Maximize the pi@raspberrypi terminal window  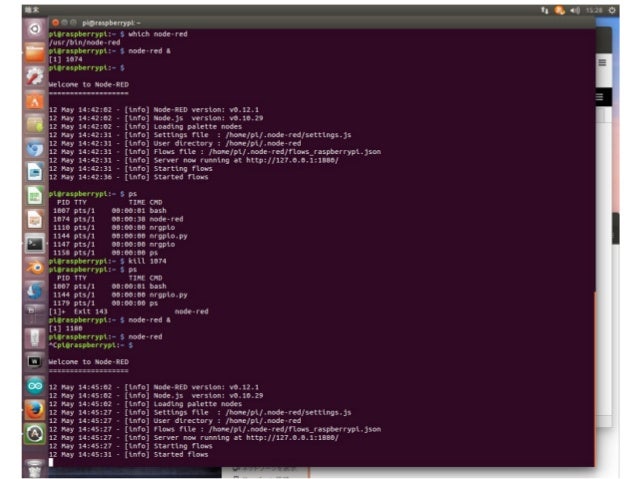tap(73, 23)
